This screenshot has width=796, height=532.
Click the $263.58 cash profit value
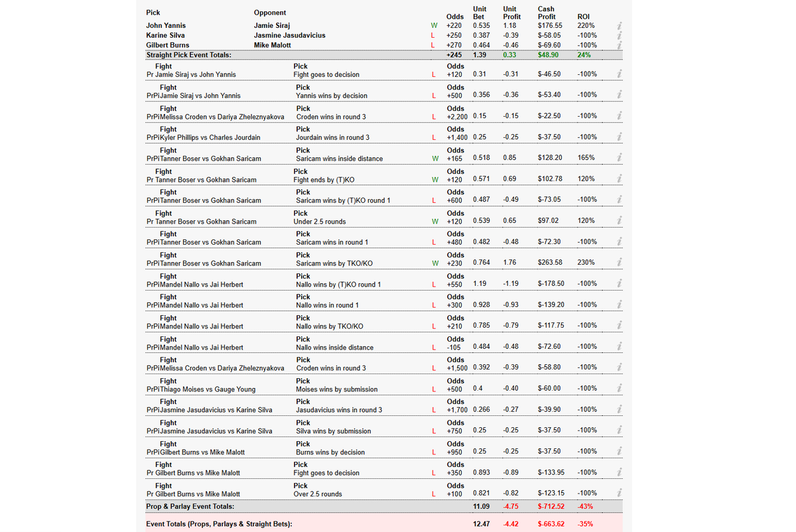pos(550,263)
